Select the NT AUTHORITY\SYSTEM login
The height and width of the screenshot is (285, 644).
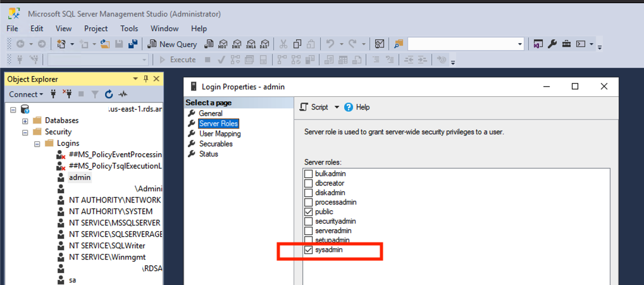pyautogui.click(x=111, y=212)
